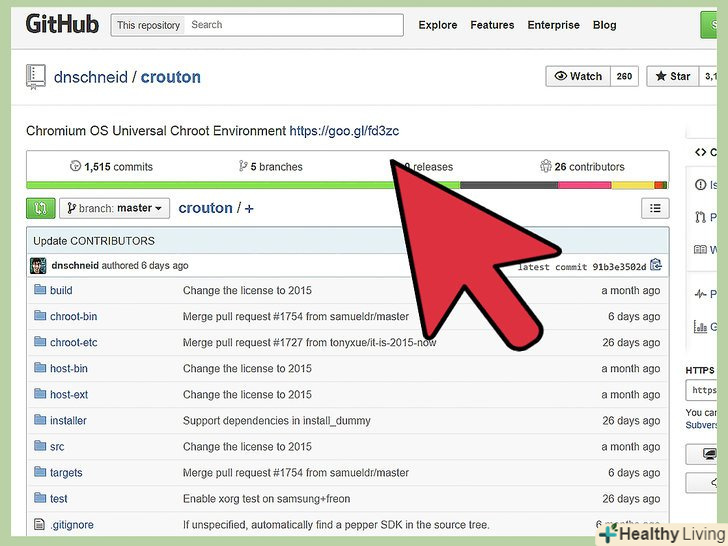This screenshot has height=546, width=728.
Task: Click the .gitignore file icon
Action: tap(39, 524)
